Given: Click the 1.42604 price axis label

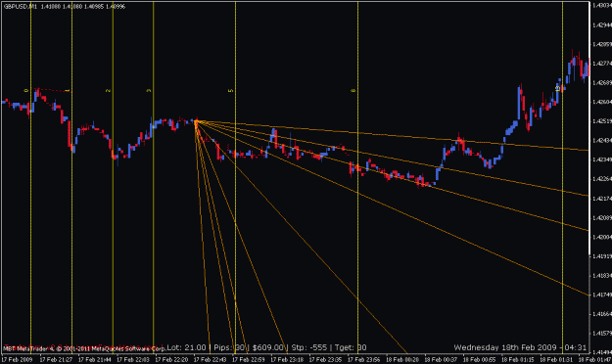Looking at the screenshot, I should point(602,102).
